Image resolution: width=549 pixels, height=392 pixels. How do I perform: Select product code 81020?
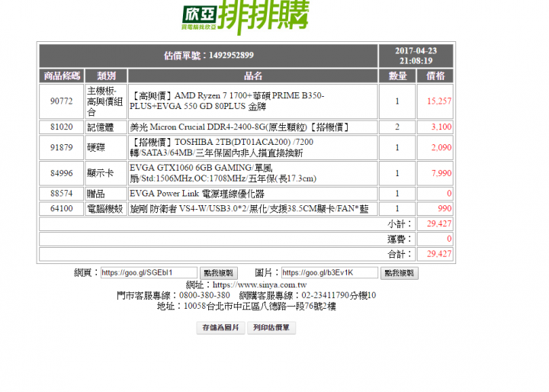click(x=61, y=127)
